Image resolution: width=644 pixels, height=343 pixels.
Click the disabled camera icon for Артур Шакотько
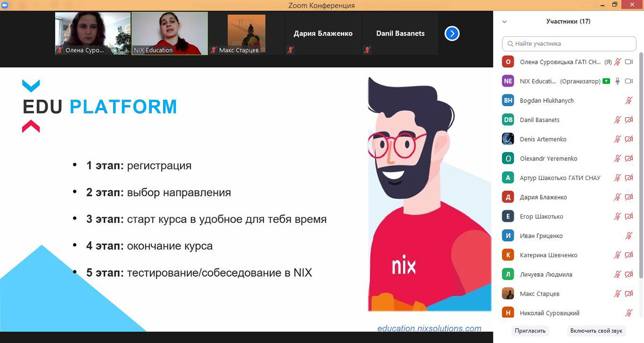(629, 178)
